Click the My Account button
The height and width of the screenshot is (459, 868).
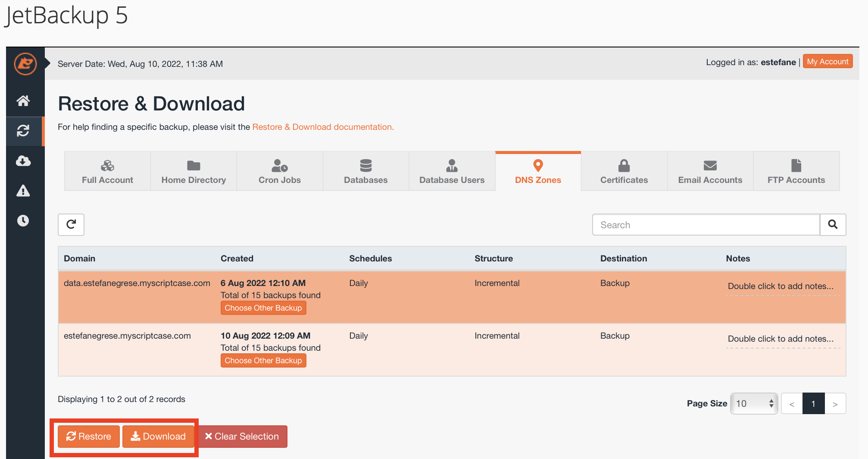(x=827, y=62)
